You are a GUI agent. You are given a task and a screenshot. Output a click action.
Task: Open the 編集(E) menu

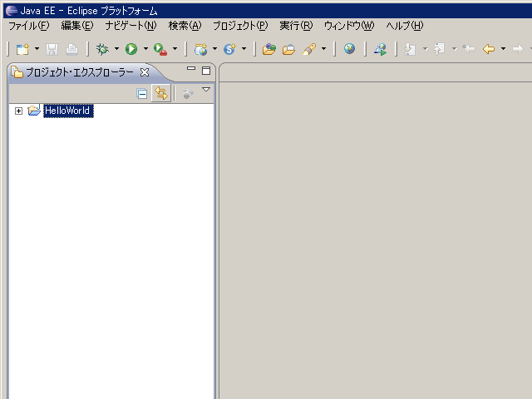[77, 26]
